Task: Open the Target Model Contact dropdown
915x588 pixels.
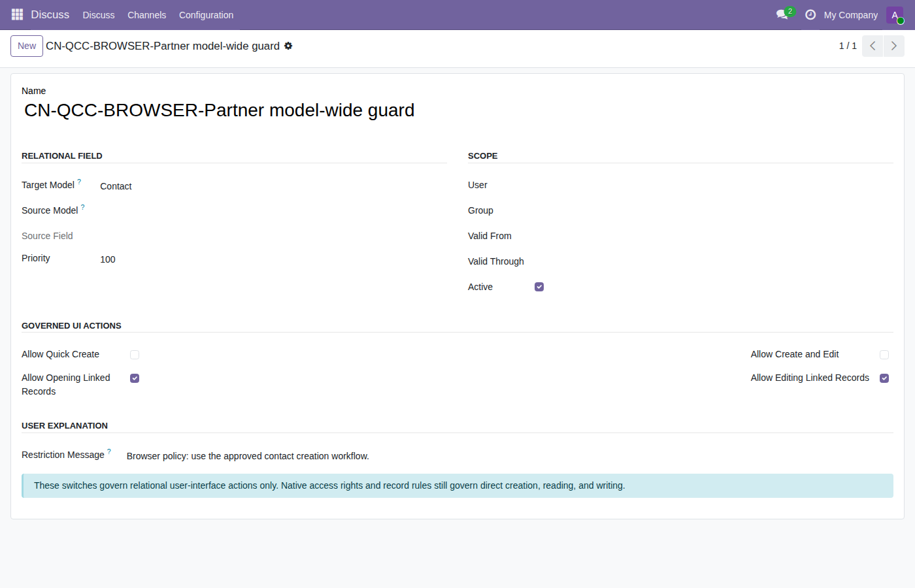Action: coord(273,186)
